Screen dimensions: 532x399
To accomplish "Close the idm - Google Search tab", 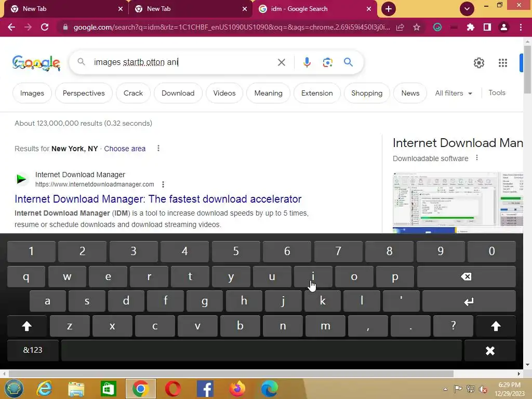I will click(369, 9).
